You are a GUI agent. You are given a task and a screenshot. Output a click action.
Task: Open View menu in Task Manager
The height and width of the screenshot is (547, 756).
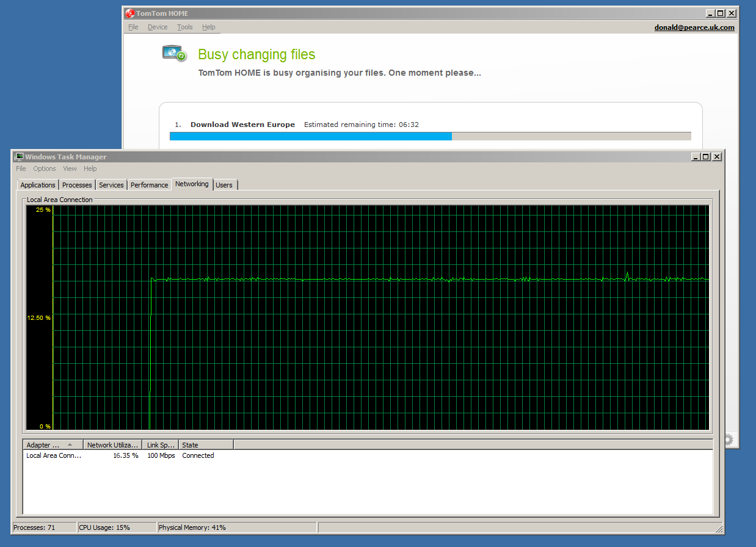pyautogui.click(x=70, y=168)
